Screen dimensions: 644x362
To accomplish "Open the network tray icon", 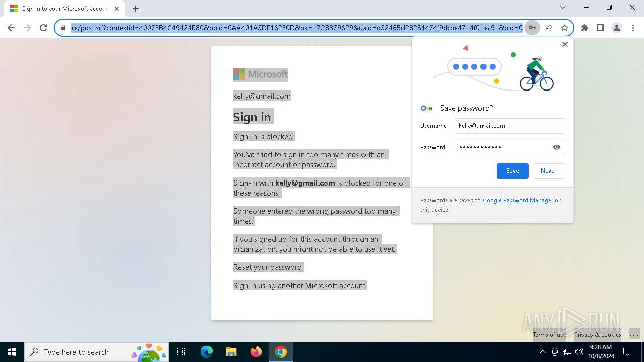I will click(567, 352).
